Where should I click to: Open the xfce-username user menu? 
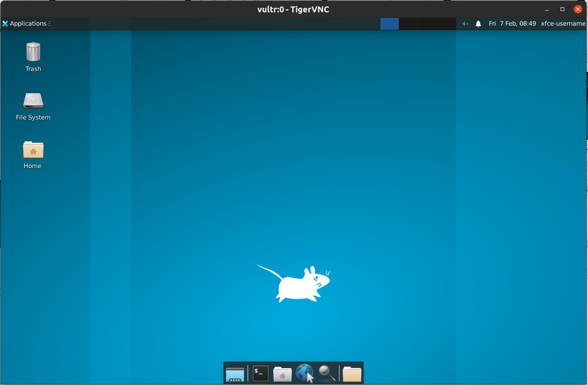coord(563,24)
